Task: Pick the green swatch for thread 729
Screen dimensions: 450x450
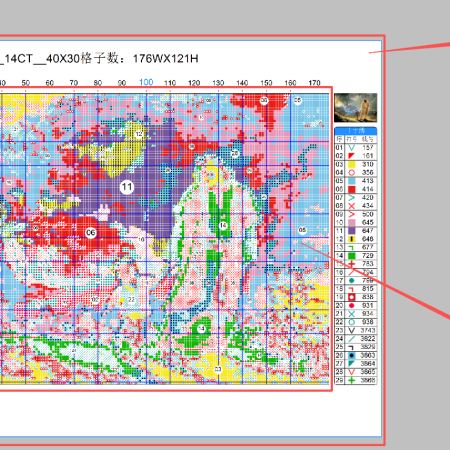Action: (351, 256)
